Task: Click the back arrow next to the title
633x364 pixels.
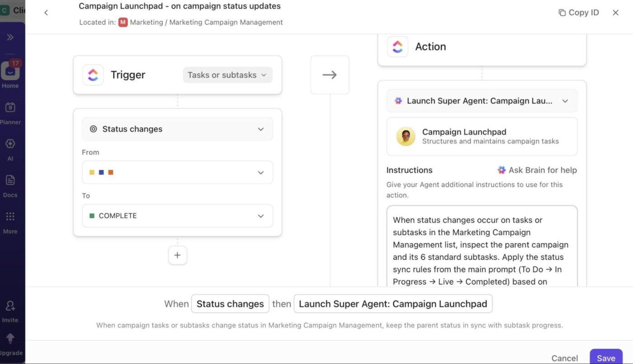Action: tap(45, 11)
